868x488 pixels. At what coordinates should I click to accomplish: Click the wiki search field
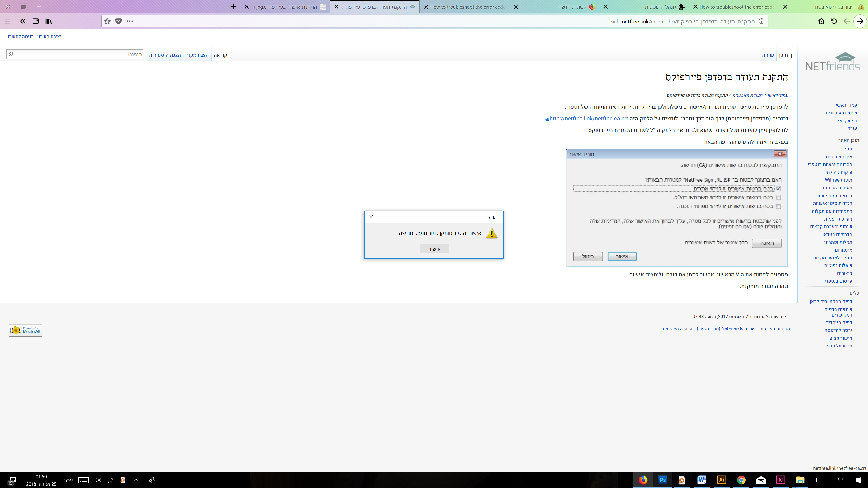pyautogui.click(x=78, y=54)
